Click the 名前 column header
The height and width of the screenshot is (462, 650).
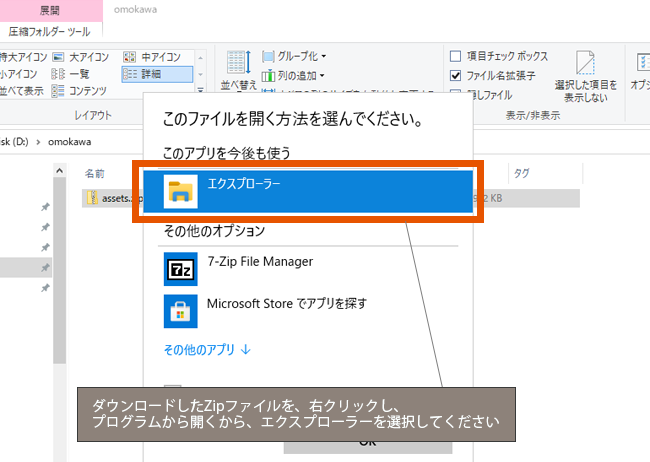coord(95,173)
